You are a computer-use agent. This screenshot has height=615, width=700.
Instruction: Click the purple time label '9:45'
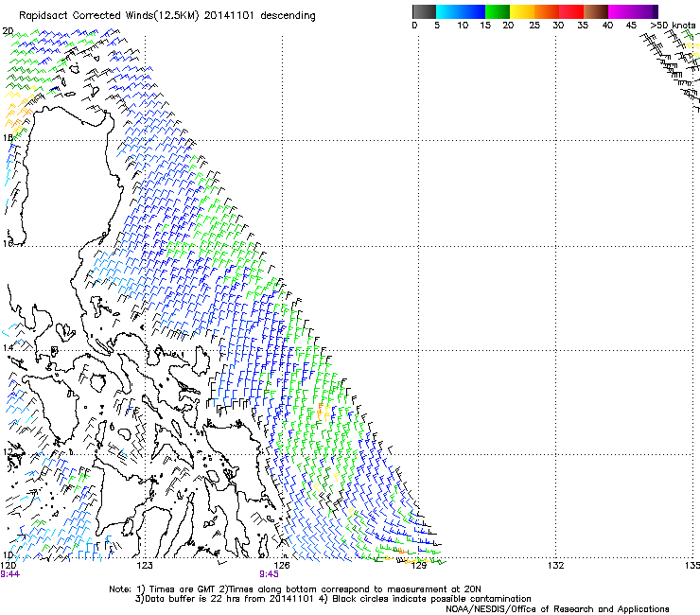[269, 574]
